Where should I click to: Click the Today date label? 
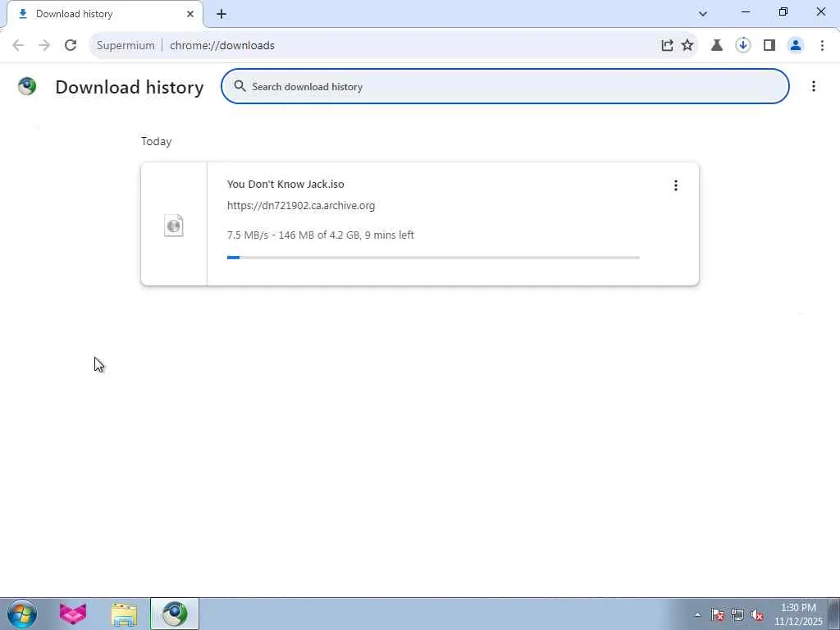click(157, 141)
